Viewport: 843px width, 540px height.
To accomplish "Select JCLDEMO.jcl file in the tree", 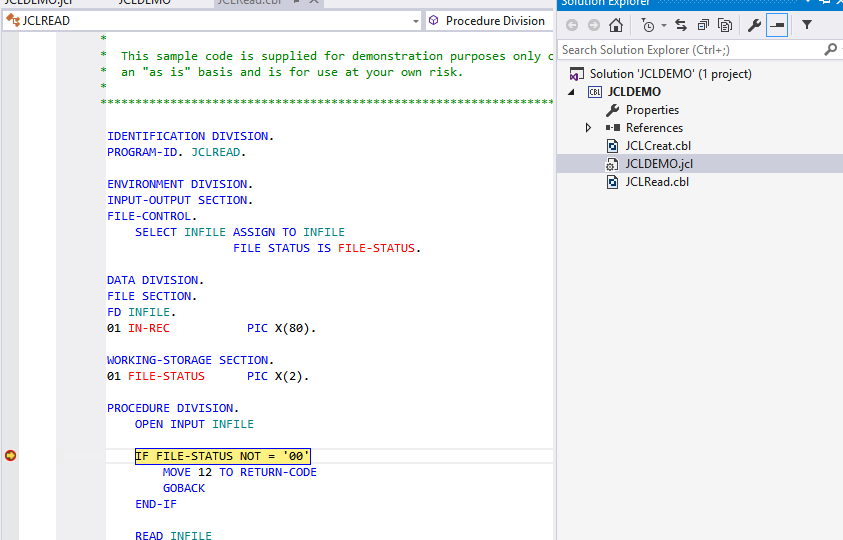I will click(659, 164).
